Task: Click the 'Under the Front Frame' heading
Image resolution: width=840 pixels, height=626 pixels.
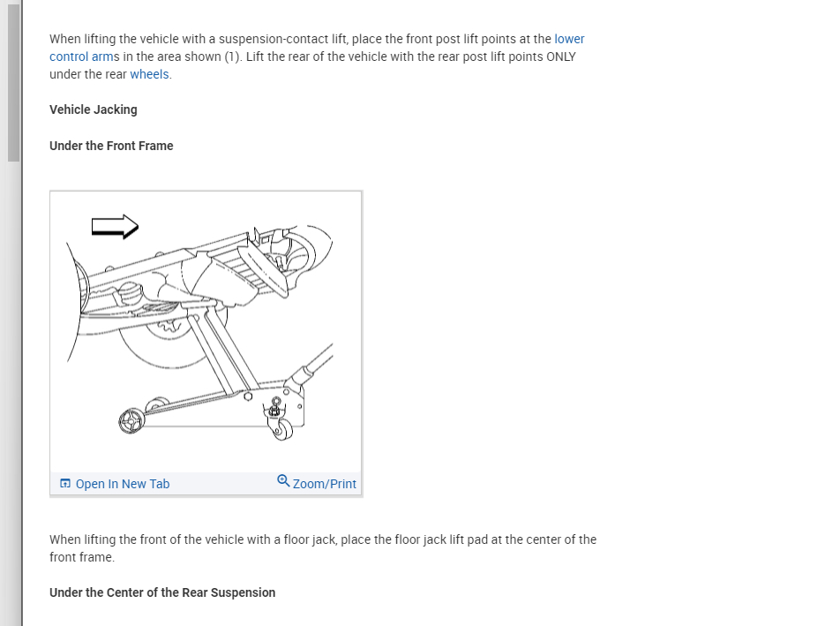Action: click(111, 146)
